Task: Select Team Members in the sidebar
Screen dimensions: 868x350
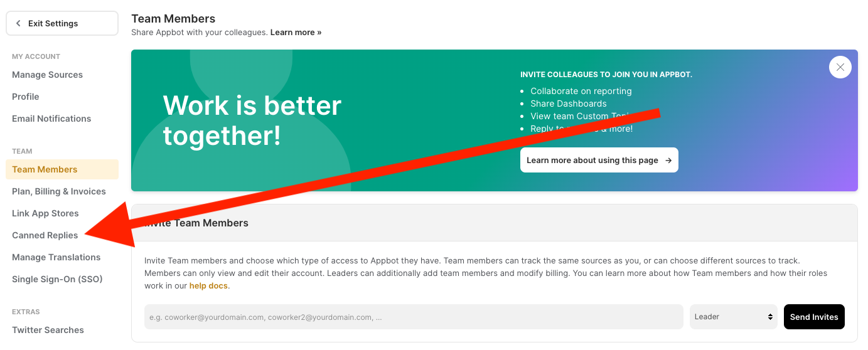Action: pyautogui.click(x=62, y=169)
